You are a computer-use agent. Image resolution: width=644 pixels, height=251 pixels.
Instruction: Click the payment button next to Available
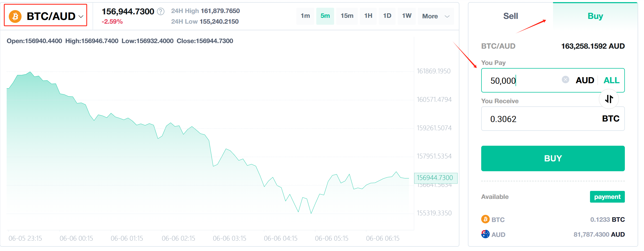pos(607,197)
